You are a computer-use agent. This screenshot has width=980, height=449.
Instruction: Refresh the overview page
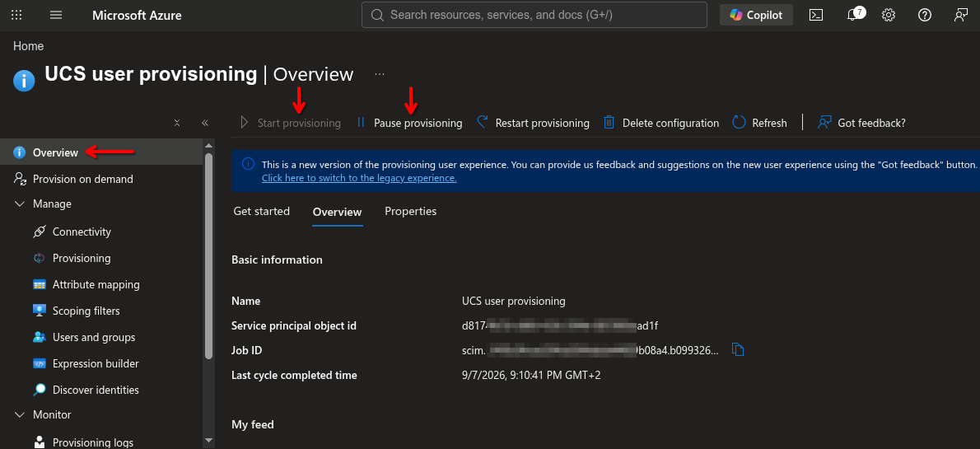pos(760,124)
